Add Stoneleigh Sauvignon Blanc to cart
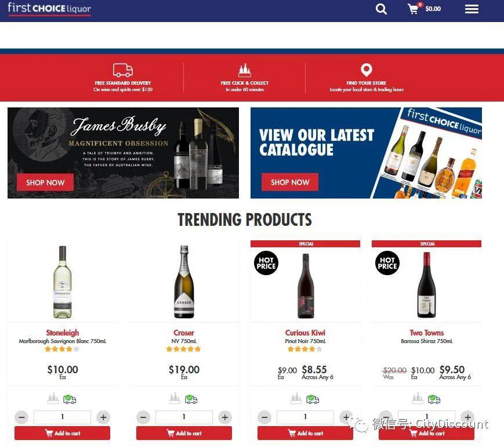Screen dimensions: 504x447 [x=63, y=433]
